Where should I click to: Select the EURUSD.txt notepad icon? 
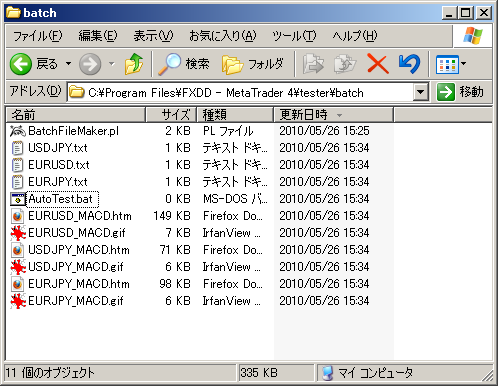coord(17,165)
